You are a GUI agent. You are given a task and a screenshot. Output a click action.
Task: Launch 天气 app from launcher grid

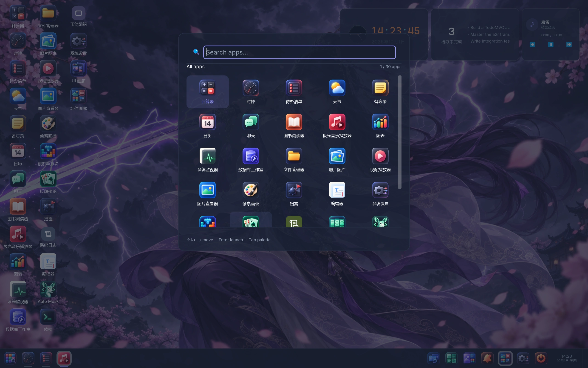(337, 92)
